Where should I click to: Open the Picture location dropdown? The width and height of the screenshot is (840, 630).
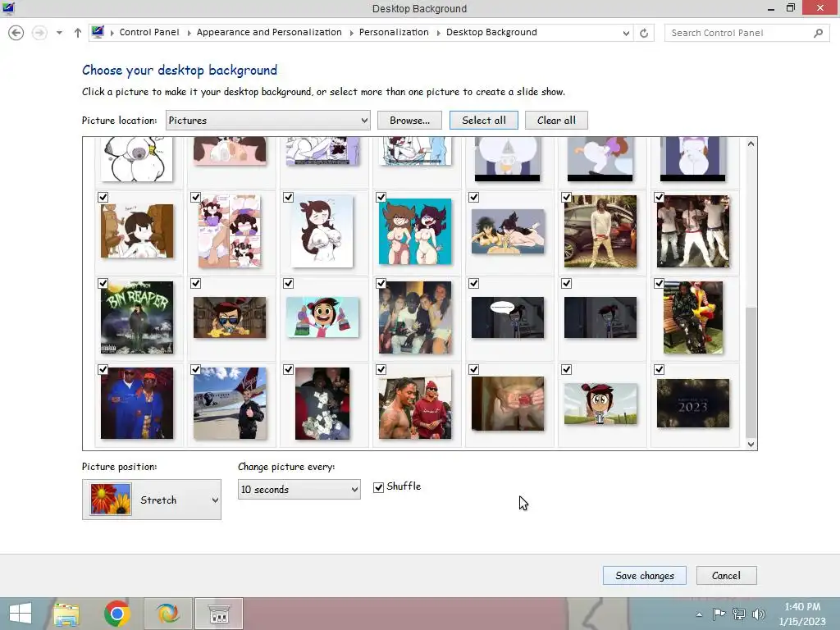pyautogui.click(x=268, y=121)
